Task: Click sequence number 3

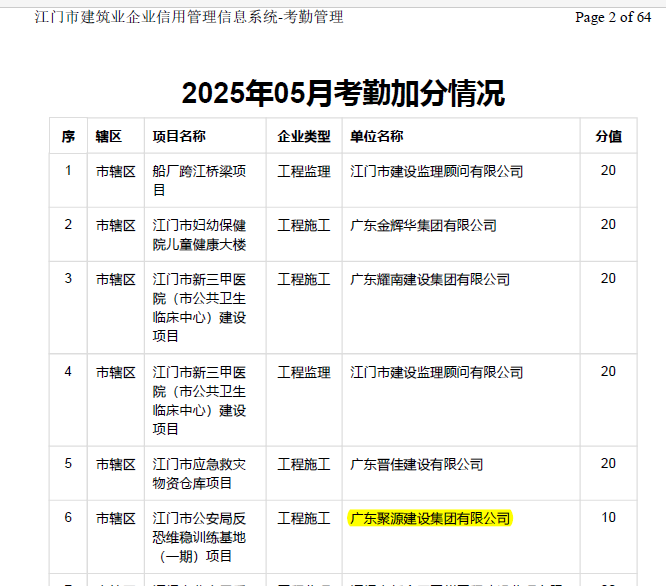Action: point(68,279)
